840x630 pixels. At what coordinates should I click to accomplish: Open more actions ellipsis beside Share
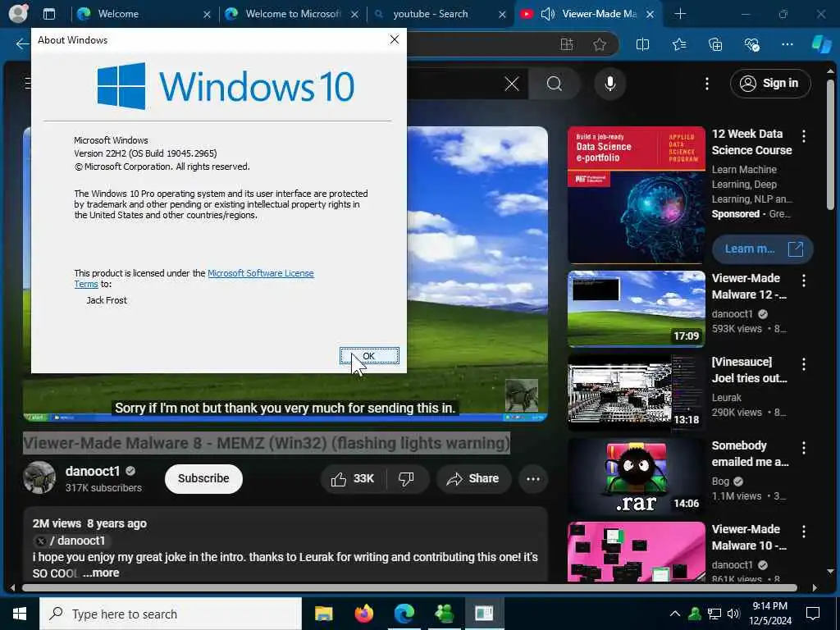point(533,479)
